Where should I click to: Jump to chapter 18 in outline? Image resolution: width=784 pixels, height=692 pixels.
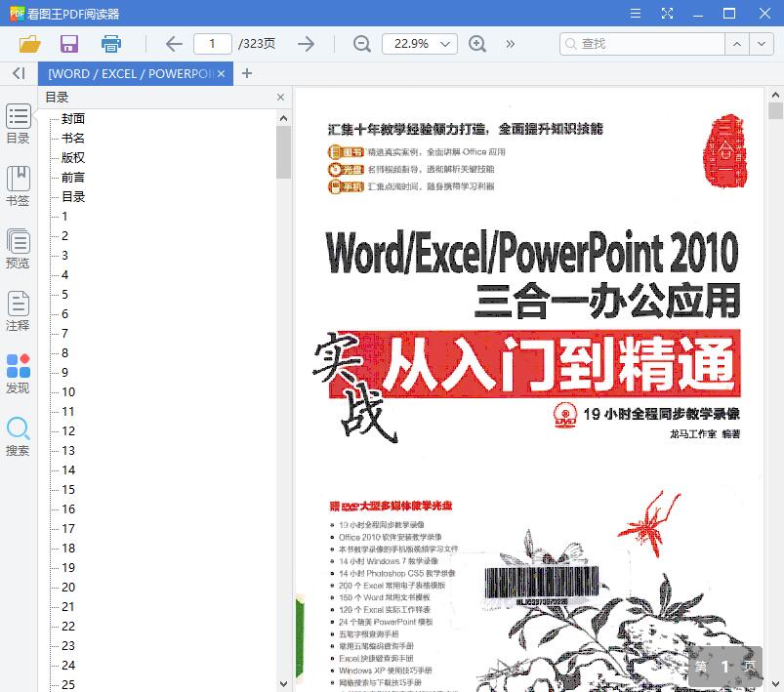[68, 548]
